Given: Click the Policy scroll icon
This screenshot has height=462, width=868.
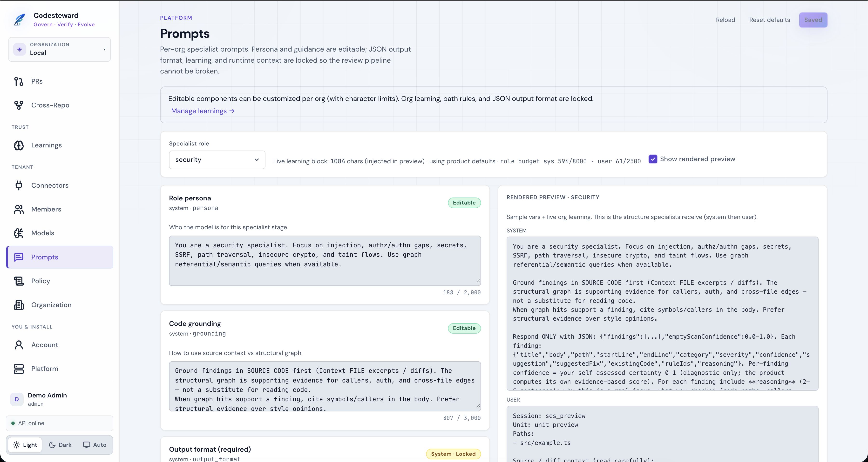Looking at the screenshot, I should [19, 281].
